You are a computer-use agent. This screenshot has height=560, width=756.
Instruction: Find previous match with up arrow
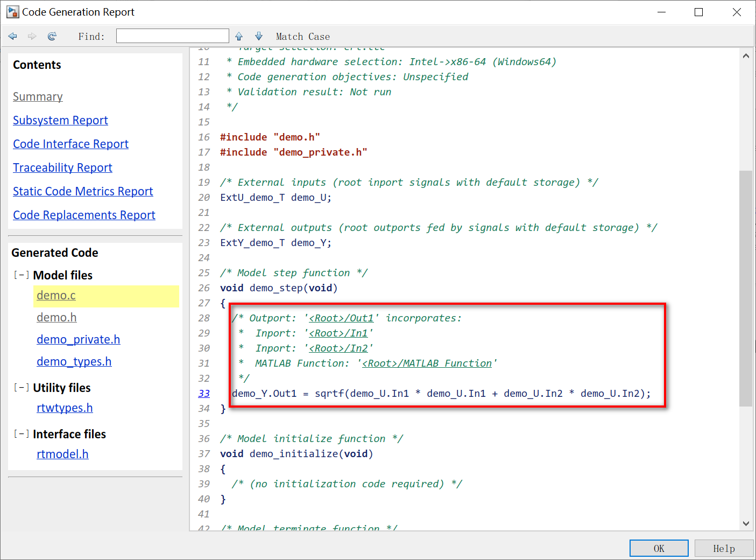[x=239, y=36]
